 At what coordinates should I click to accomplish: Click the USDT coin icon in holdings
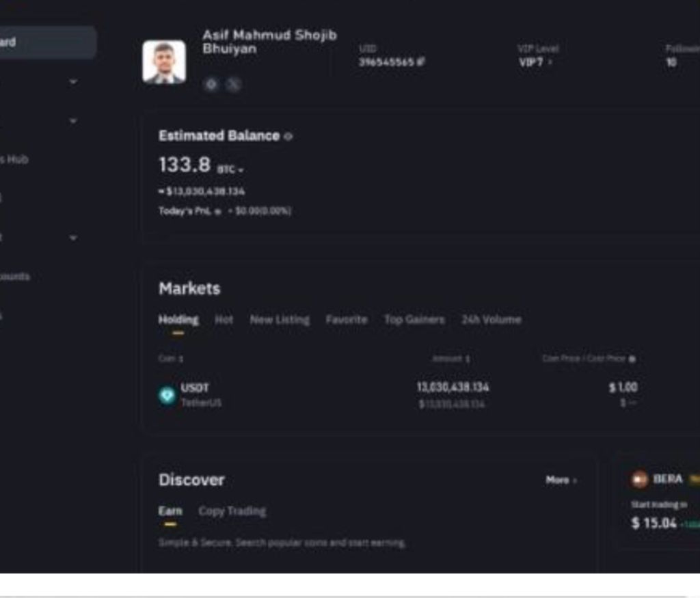tap(167, 395)
